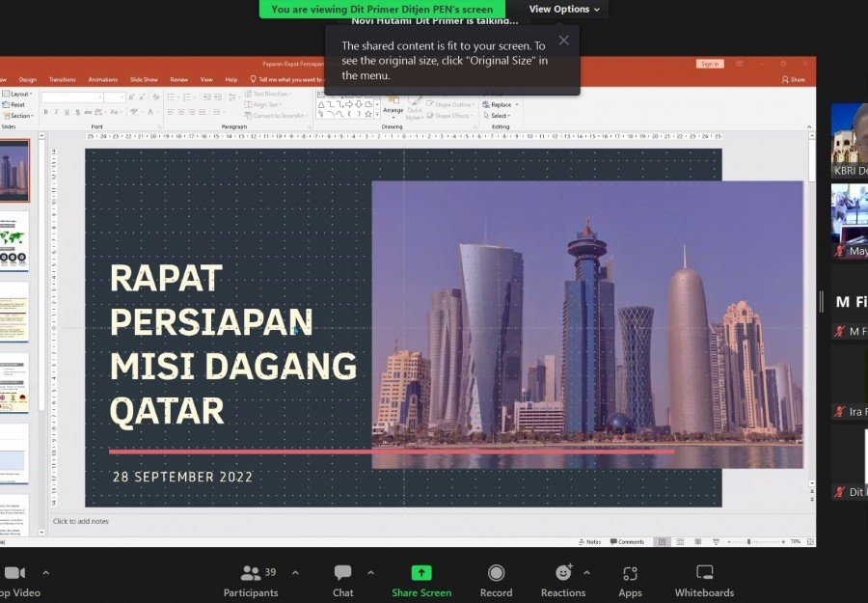Click the Replace button
This screenshot has width=868, height=603.
click(x=497, y=104)
